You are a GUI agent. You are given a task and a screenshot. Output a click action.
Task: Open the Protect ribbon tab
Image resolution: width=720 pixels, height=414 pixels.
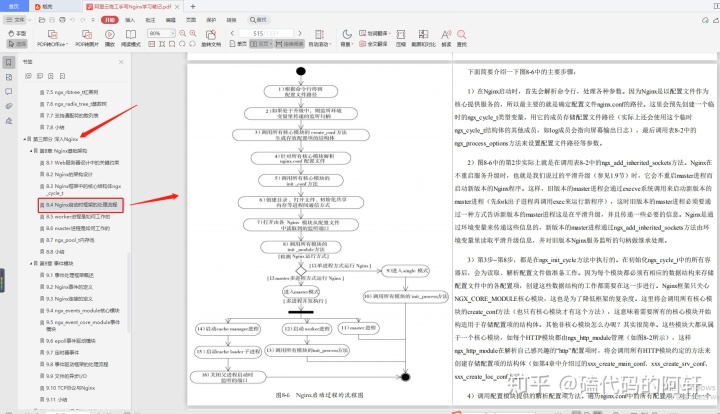(211, 20)
